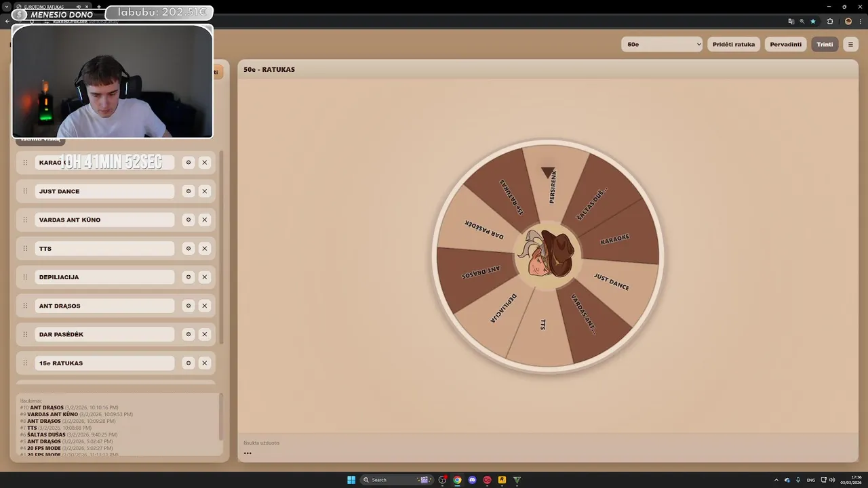
Task: Click drag handle of DEPILIACIJA row
Action: pos(25,277)
